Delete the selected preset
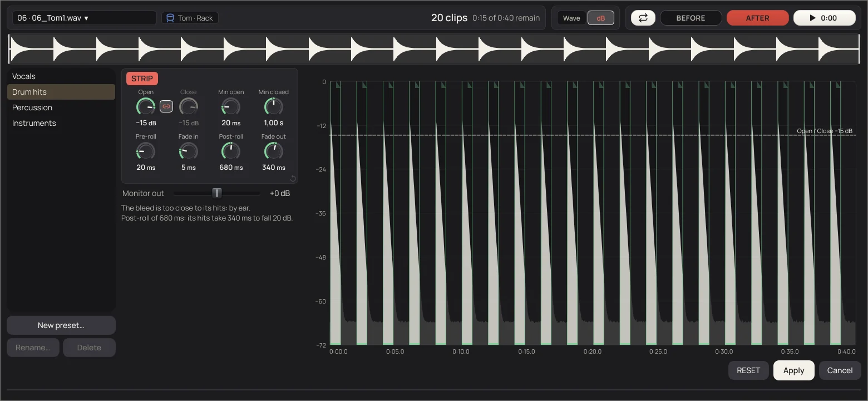 (x=89, y=348)
